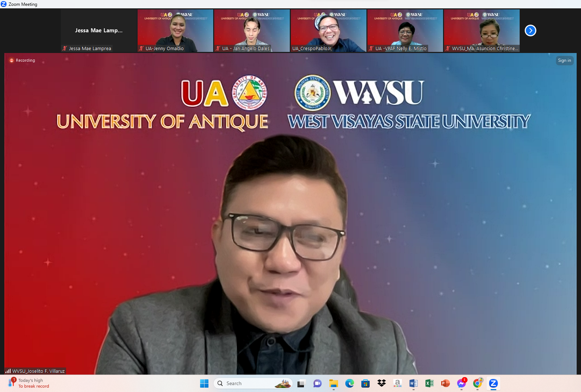581x392 pixels.
Task: Open the Chat camera app in taskbar
Action: tap(317, 383)
